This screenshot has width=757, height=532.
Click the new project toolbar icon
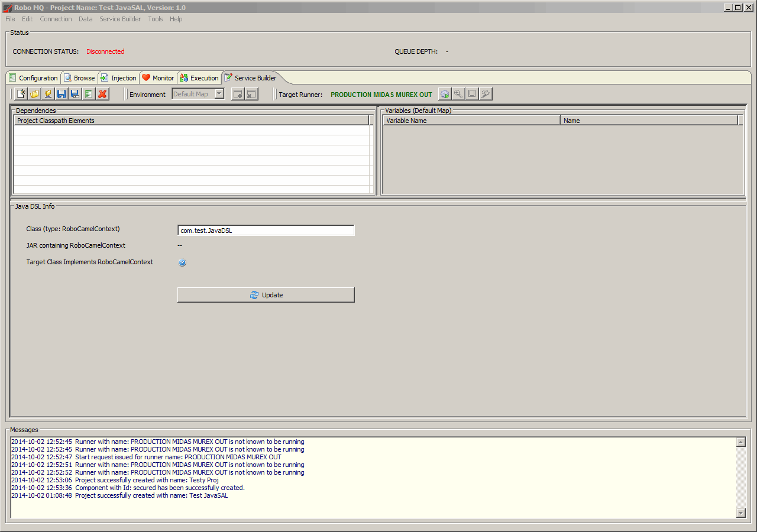coord(21,94)
